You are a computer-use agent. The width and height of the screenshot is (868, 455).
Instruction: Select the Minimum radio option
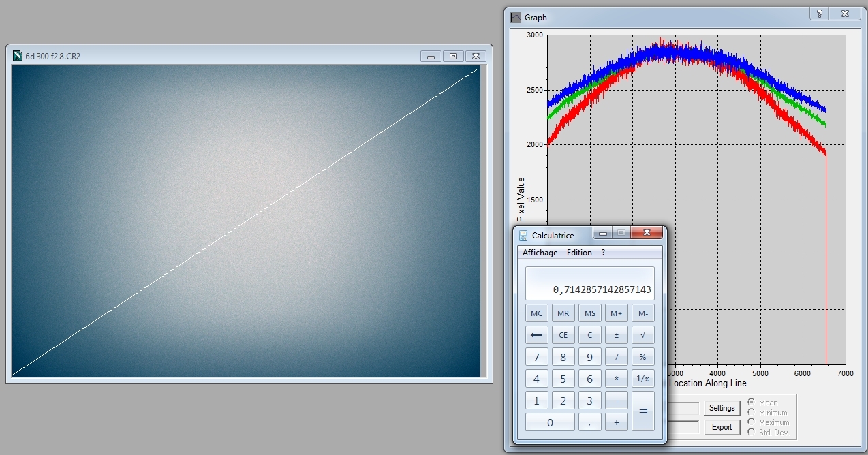point(751,412)
